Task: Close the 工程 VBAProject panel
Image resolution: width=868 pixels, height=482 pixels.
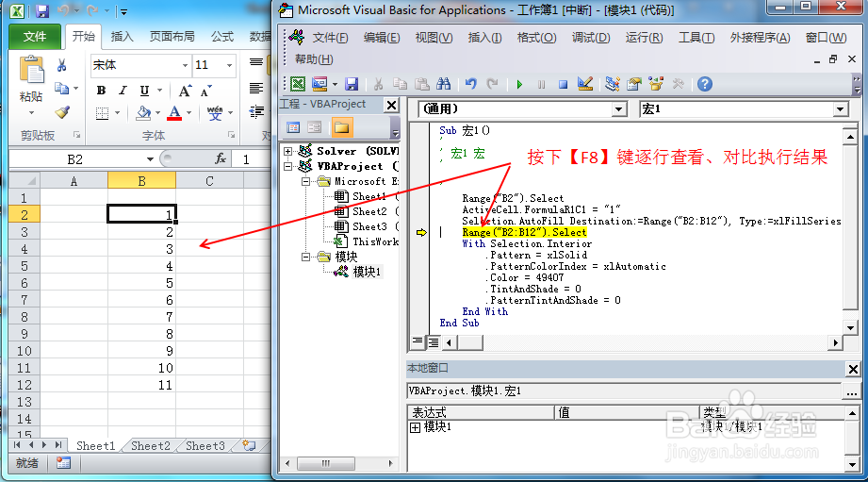Action: click(x=391, y=105)
